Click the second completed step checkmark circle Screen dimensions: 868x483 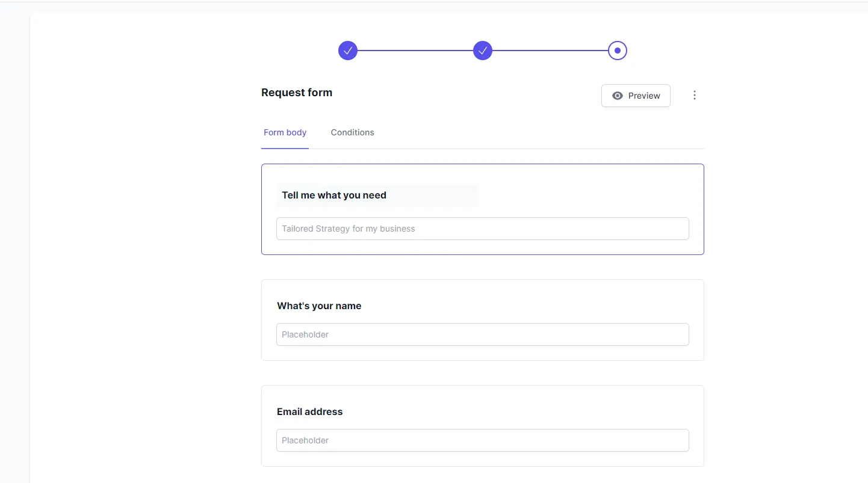pos(483,51)
